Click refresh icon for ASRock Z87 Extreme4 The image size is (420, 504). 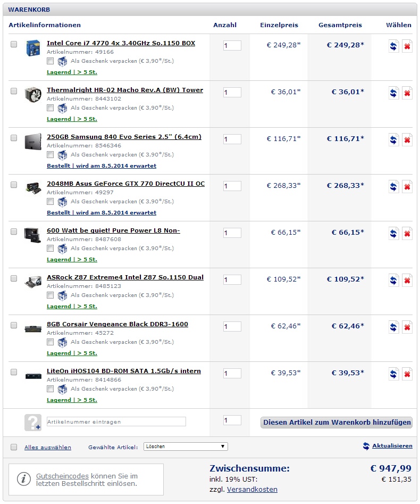[x=393, y=280]
